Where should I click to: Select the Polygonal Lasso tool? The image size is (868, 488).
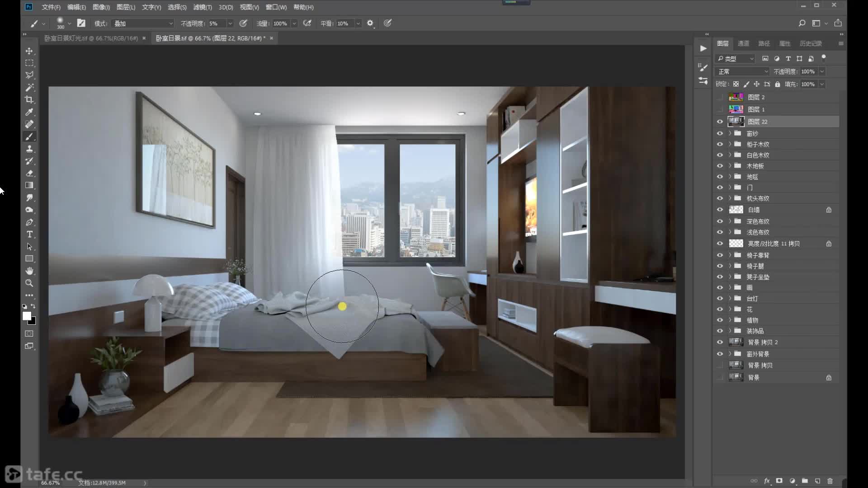(29, 75)
